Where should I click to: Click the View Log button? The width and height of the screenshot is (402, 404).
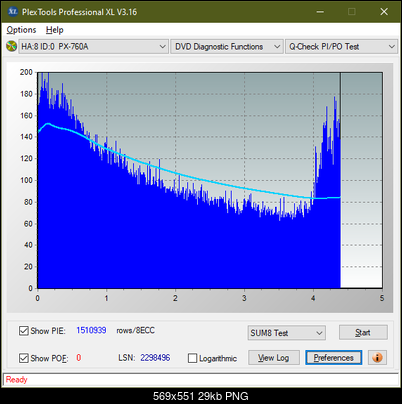pyautogui.click(x=274, y=358)
